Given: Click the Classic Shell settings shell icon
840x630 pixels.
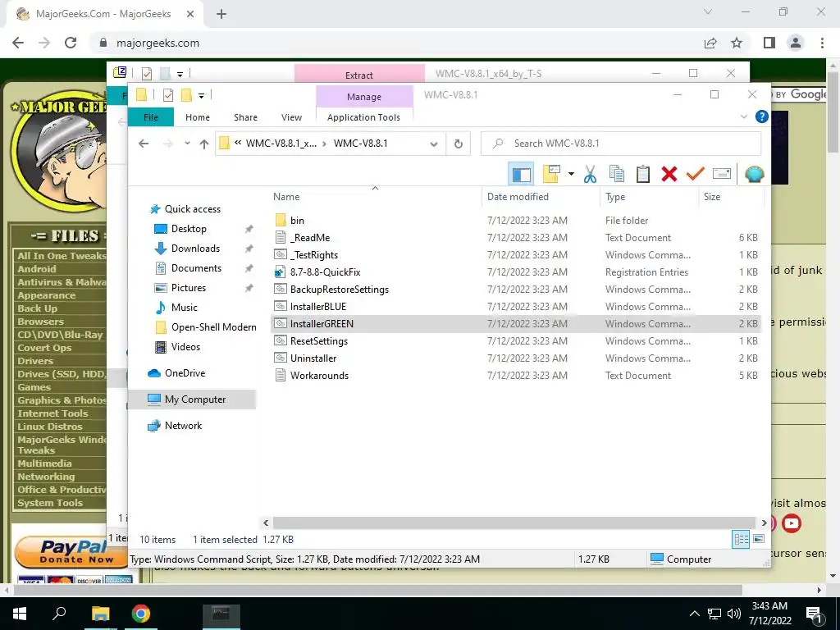Looking at the screenshot, I should [x=755, y=174].
